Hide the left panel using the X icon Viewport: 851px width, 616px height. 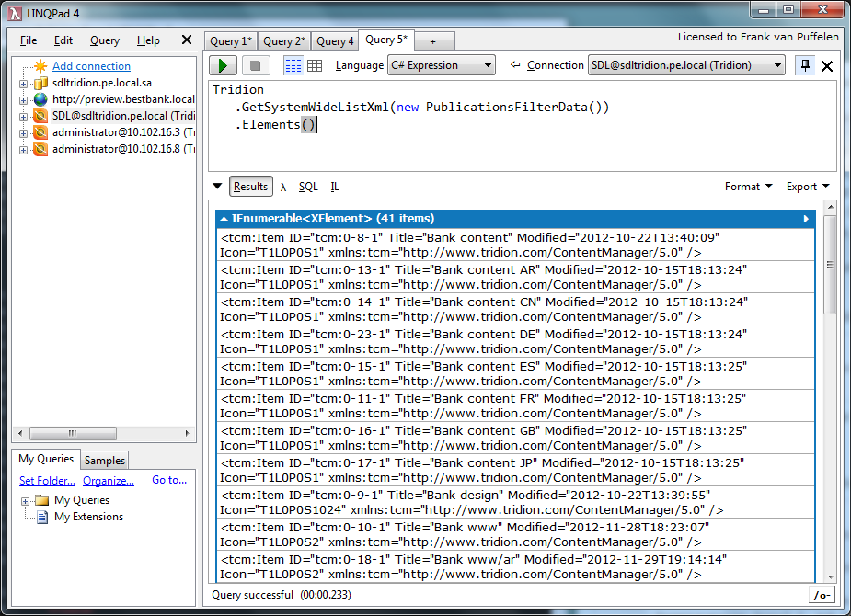(187, 40)
